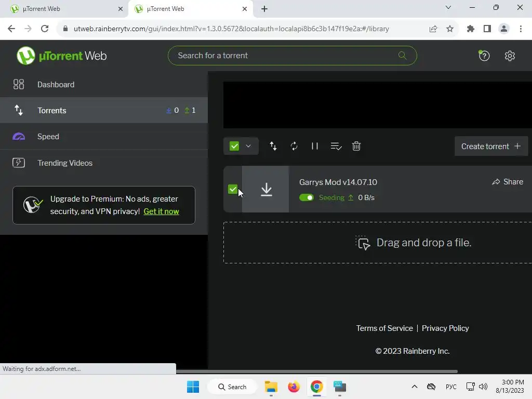Screen dimensions: 532x399
Task: Open Chrome three-dot menu
Action: (521, 29)
